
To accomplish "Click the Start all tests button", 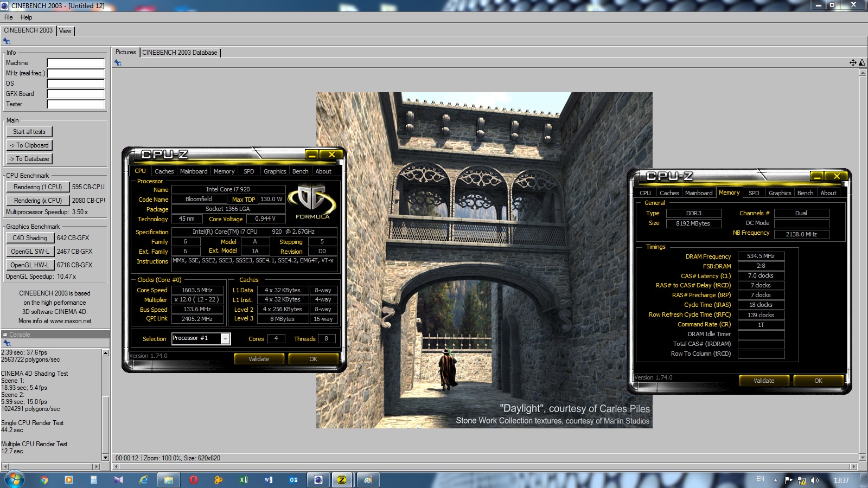I will point(29,132).
